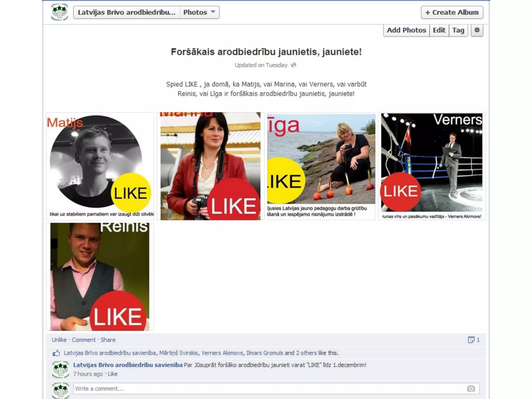Click the gear settings icon button
Image resolution: width=532 pixels, height=399 pixels.
pos(477,30)
